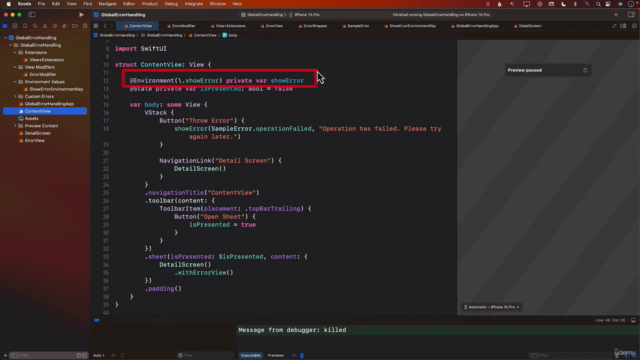Switch to the View+Extensions editor tab
640x360 pixels.
tap(228, 26)
